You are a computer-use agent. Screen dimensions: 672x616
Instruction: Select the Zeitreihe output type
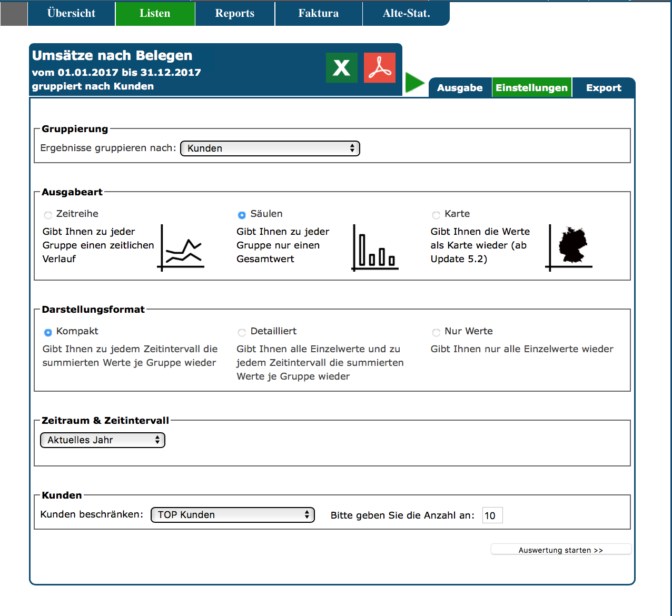48,215
